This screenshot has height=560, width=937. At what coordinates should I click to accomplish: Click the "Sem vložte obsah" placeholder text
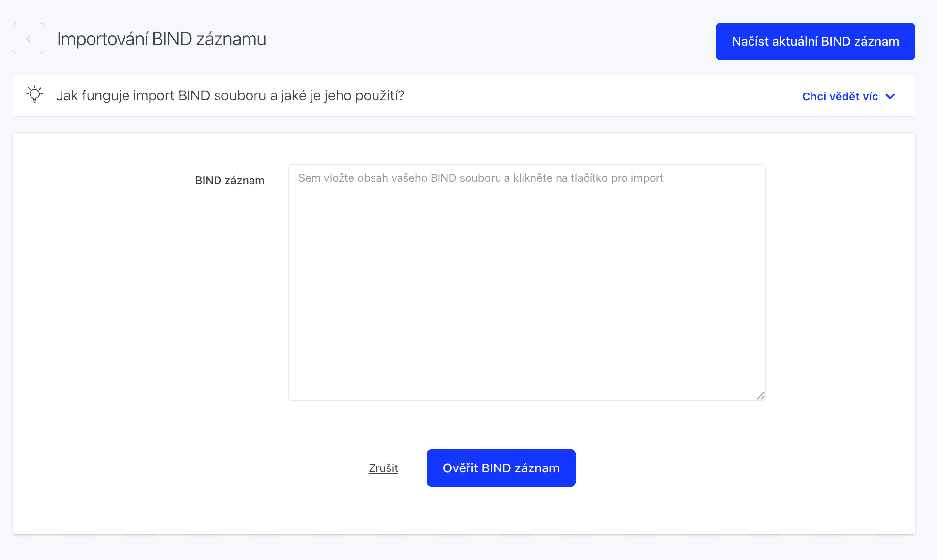coord(481,178)
